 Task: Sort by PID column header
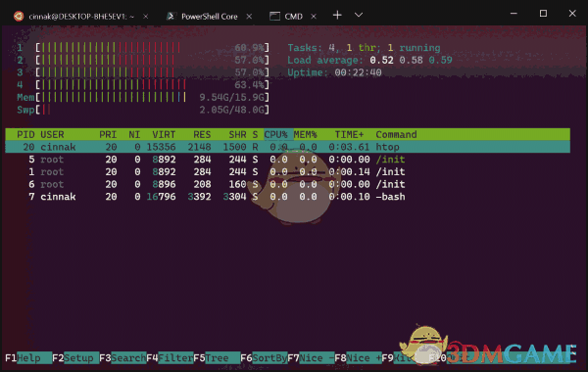25,134
